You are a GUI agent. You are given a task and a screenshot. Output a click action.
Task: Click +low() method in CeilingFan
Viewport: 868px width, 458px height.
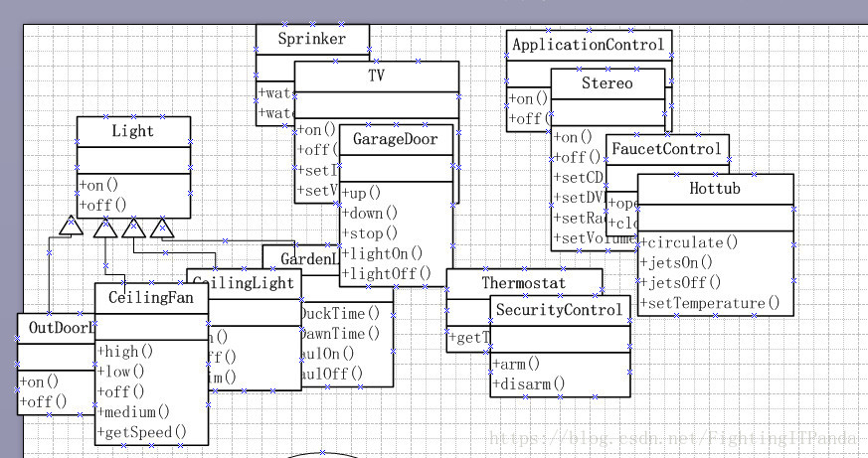click(120, 372)
